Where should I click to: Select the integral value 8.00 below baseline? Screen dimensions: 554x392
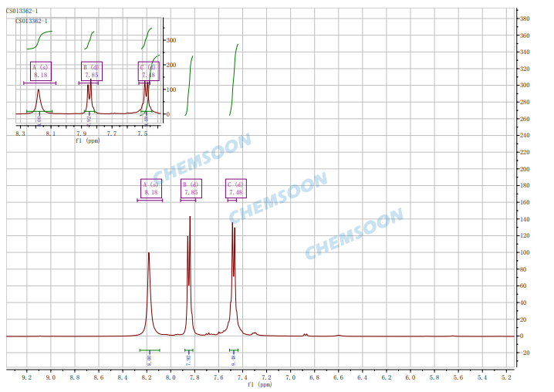click(149, 359)
